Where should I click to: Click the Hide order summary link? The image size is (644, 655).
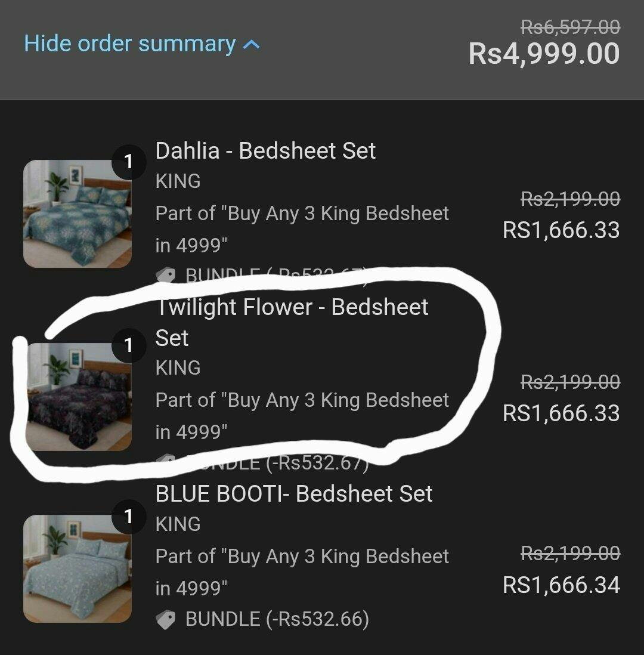[x=130, y=44]
